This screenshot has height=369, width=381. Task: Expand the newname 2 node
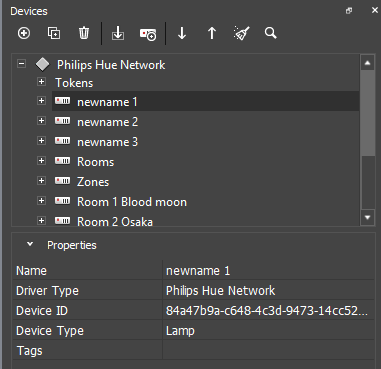(41, 120)
